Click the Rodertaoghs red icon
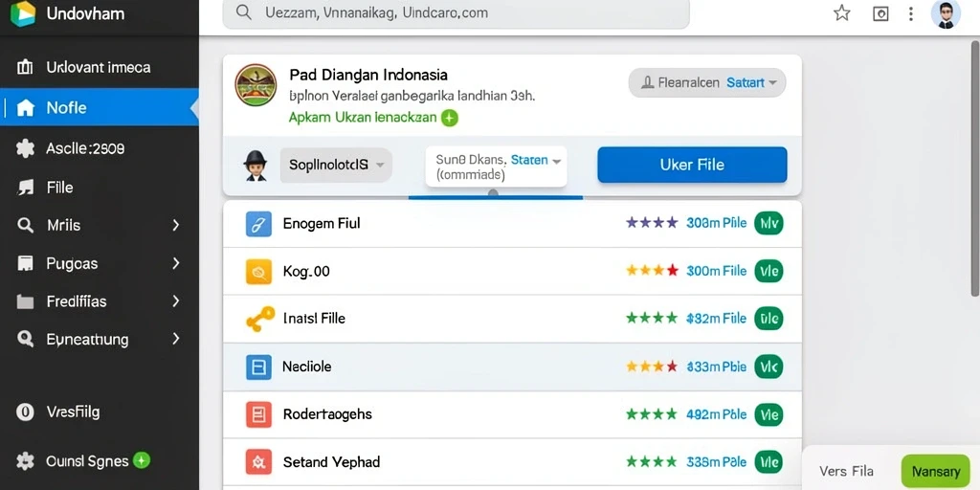The image size is (980, 490). tap(258, 414)
